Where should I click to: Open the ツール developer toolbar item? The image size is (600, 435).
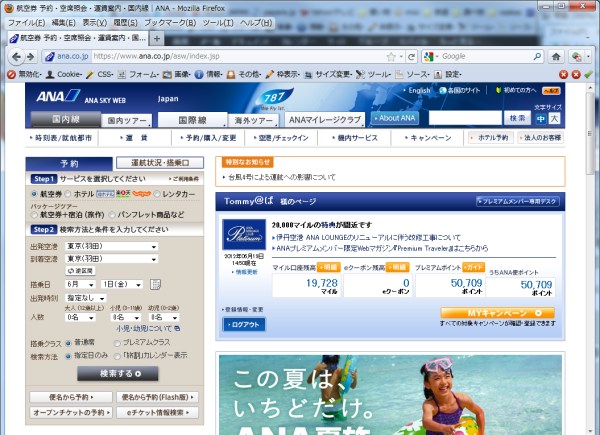point(373,74)
